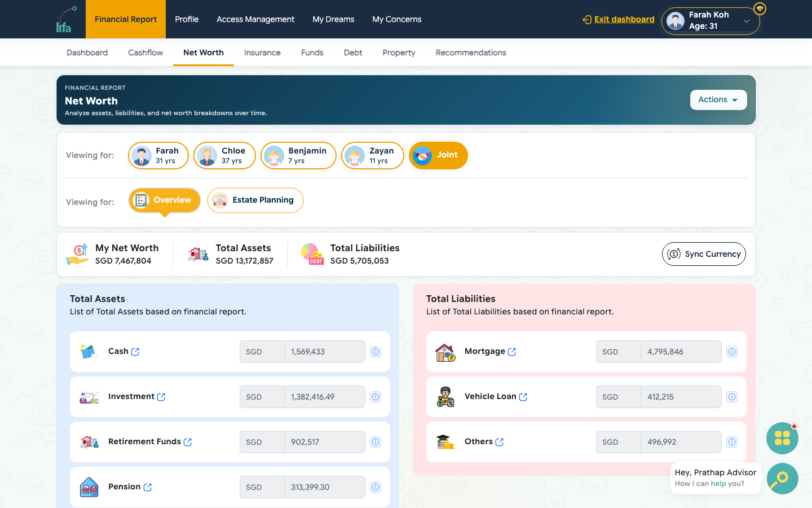Click the Sync Currency button

(x=704, y=254)
